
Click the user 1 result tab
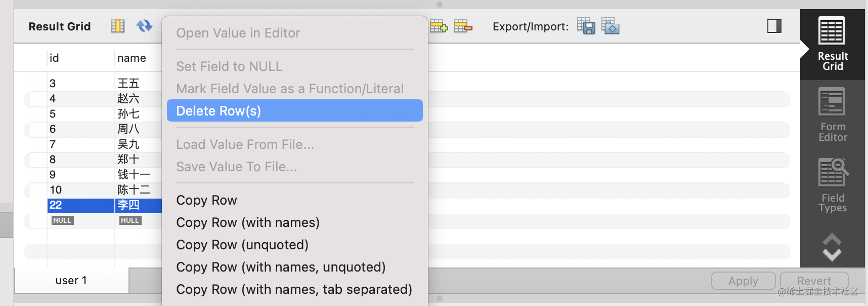(71, 281)
